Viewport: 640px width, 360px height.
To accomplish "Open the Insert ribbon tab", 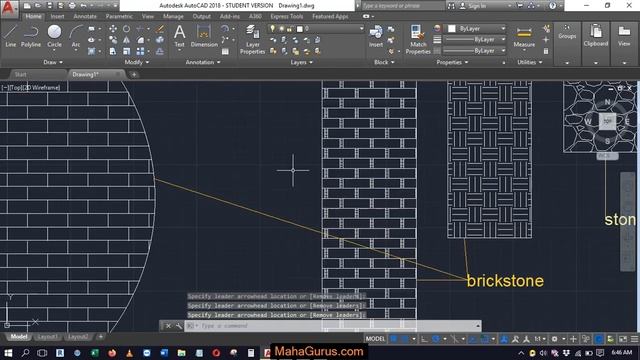I will (x=58, y=16).
